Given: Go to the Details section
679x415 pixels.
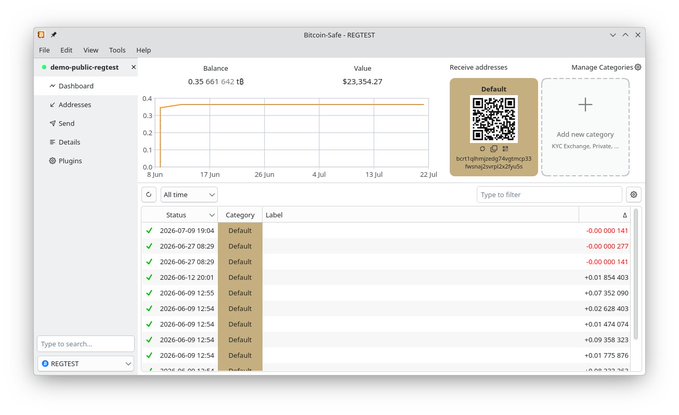Looking at the screenshot, I should click(86, 142).
